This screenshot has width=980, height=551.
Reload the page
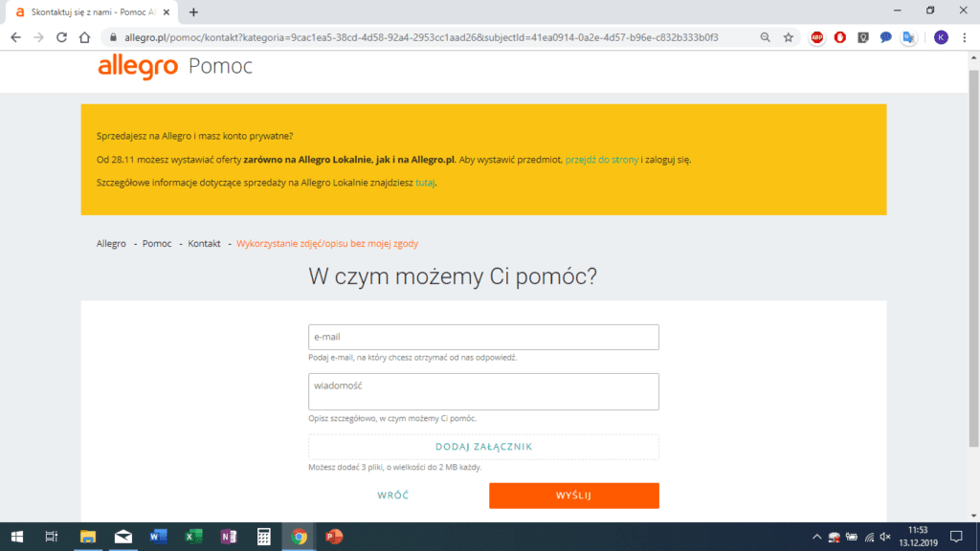click(x=61, y=37)
